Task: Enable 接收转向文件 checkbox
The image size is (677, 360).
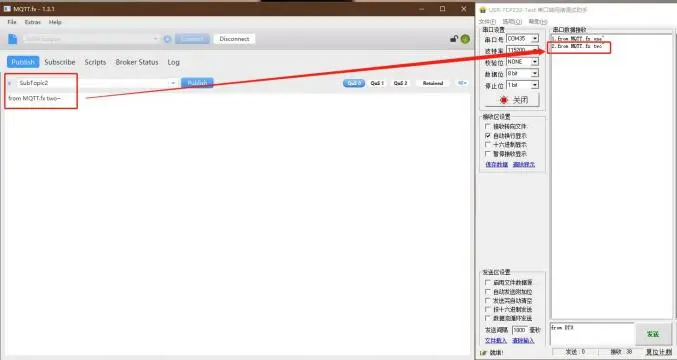Action: 488,126
